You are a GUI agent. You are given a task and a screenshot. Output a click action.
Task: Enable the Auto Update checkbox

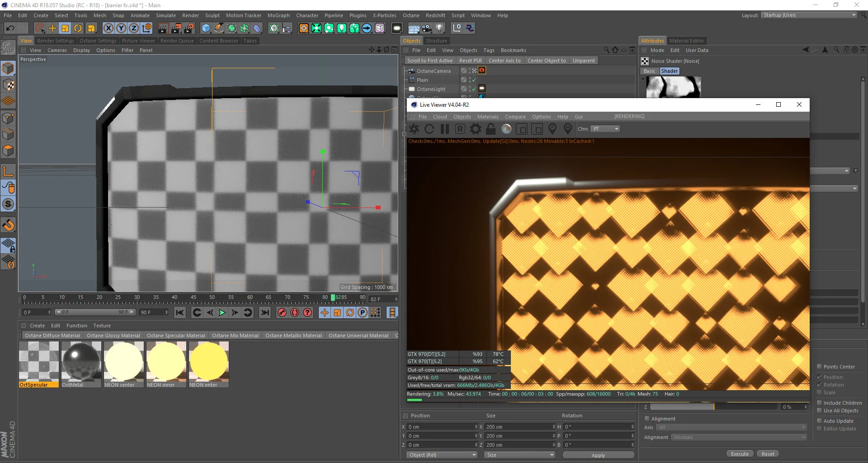pos(820,420)
